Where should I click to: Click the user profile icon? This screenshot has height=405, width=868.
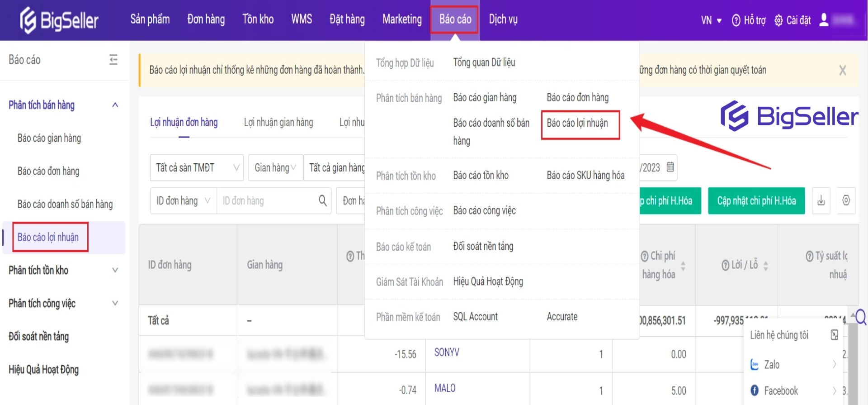824,20
